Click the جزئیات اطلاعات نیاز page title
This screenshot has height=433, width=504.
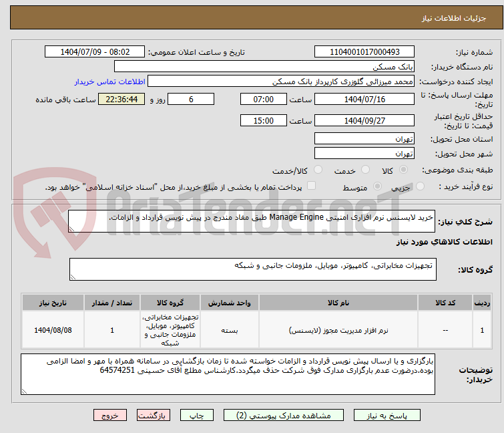coord(453,18)
